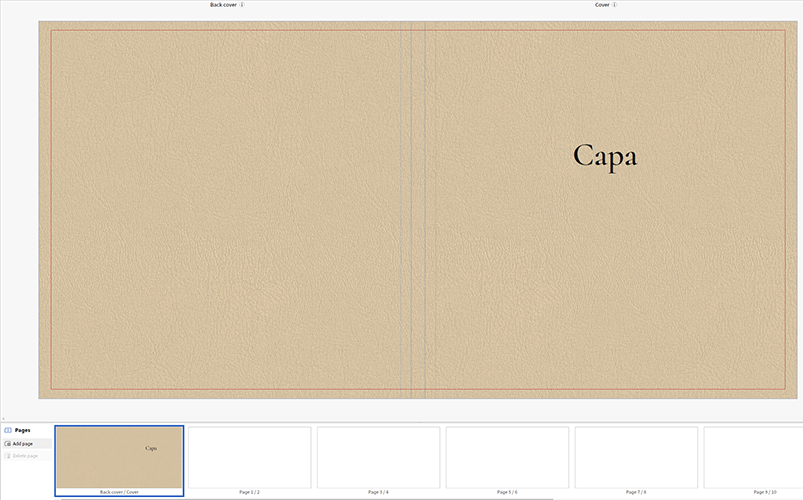The image size is (803, 500).
Task: Click the Add page icon
Action: tap(8, 443)
